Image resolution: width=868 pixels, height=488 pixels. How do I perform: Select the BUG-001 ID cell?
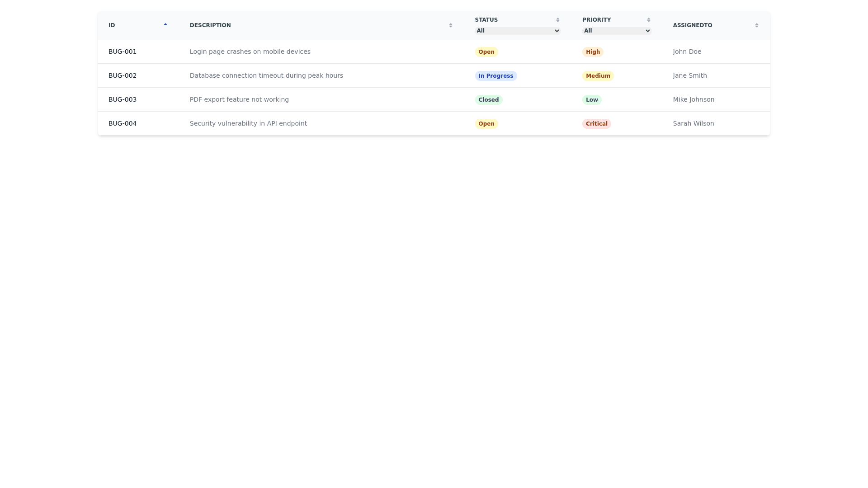(x=123, y=52)
